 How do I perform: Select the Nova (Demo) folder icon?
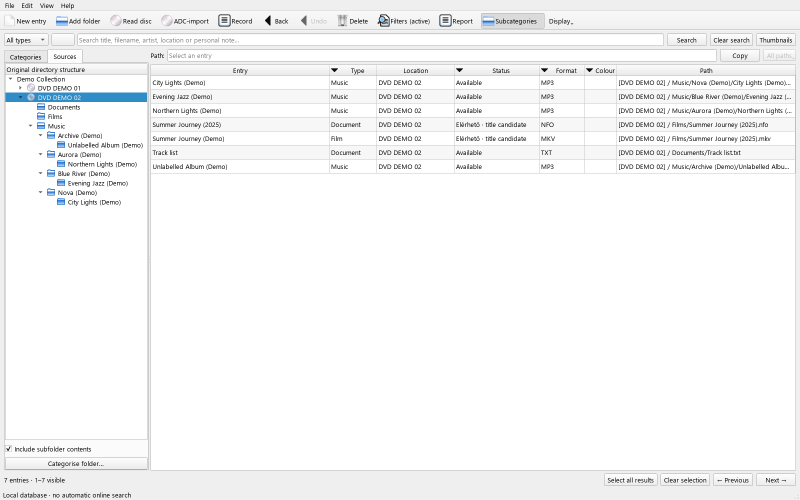[x=51, y=192]
